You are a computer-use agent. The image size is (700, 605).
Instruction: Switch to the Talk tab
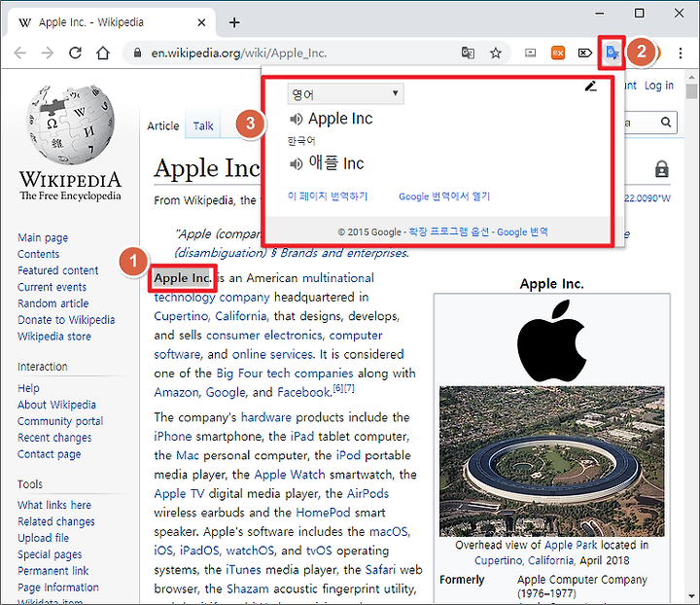pyautogui.click(x=203, y=125)
